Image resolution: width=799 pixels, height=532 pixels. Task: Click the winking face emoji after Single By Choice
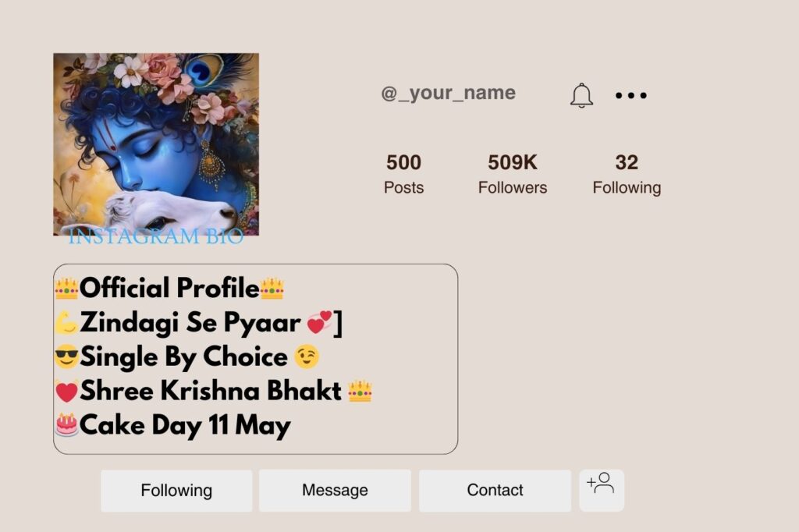tap(307, 356)
